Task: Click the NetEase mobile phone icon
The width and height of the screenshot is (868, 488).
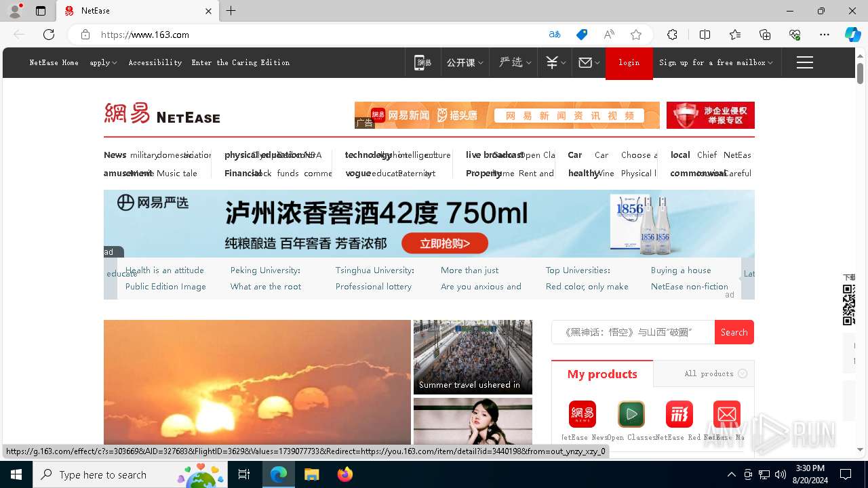Action: click(x=423, y=62)
